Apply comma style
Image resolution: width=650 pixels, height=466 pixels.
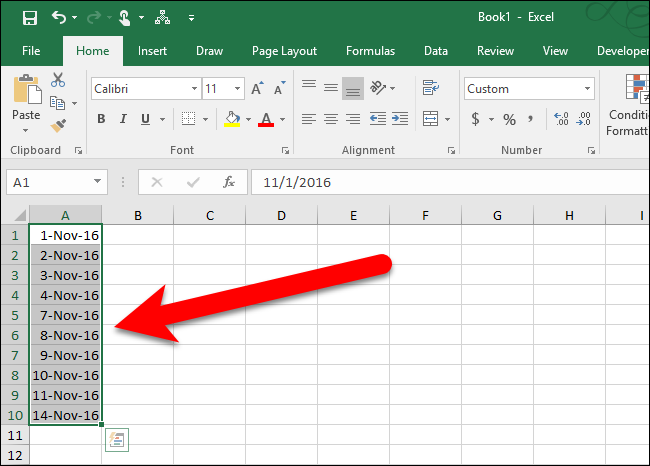[530, 119]
